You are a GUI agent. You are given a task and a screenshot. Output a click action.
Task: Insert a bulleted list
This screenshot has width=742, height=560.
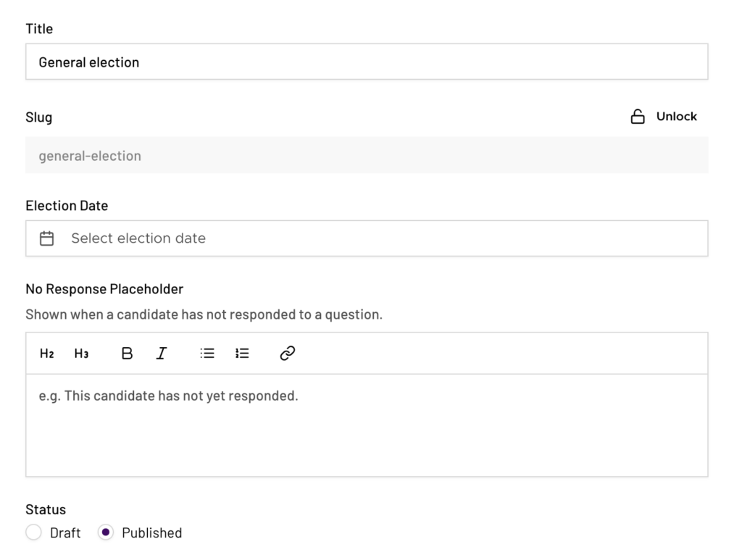point(207,354)
